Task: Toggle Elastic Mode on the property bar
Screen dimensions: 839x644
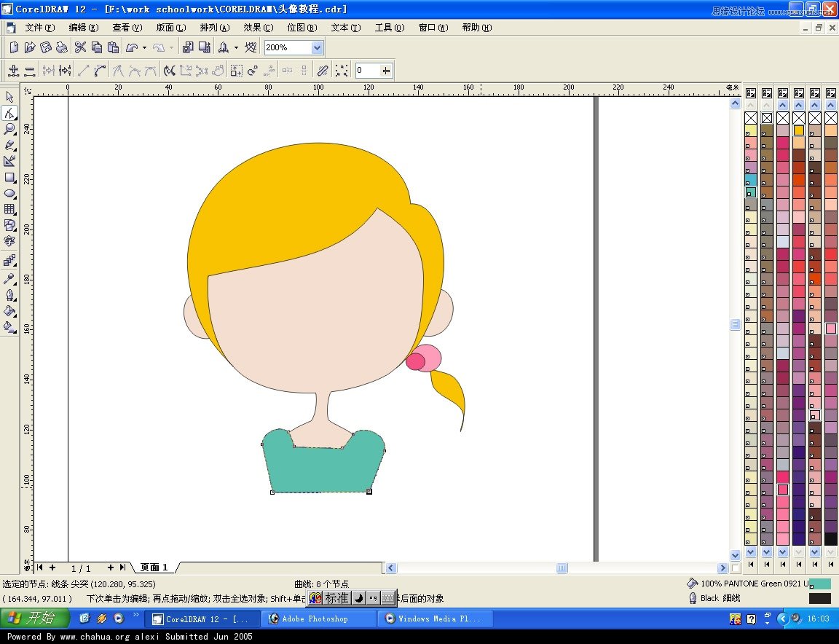Action: (x=322, y=70)
